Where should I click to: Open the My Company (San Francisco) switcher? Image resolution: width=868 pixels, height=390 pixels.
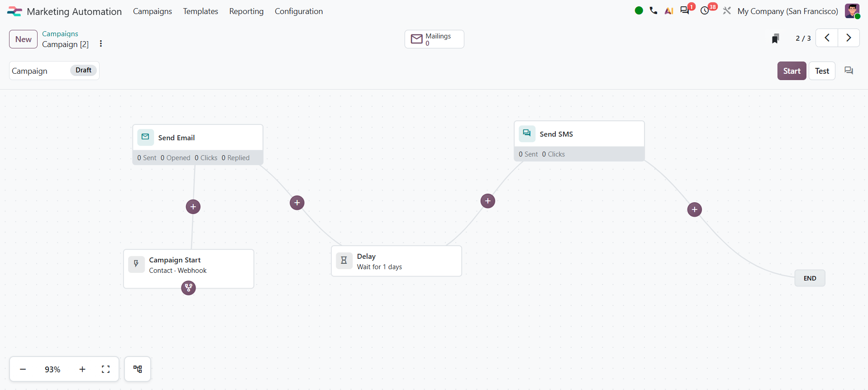coord(788,11)
